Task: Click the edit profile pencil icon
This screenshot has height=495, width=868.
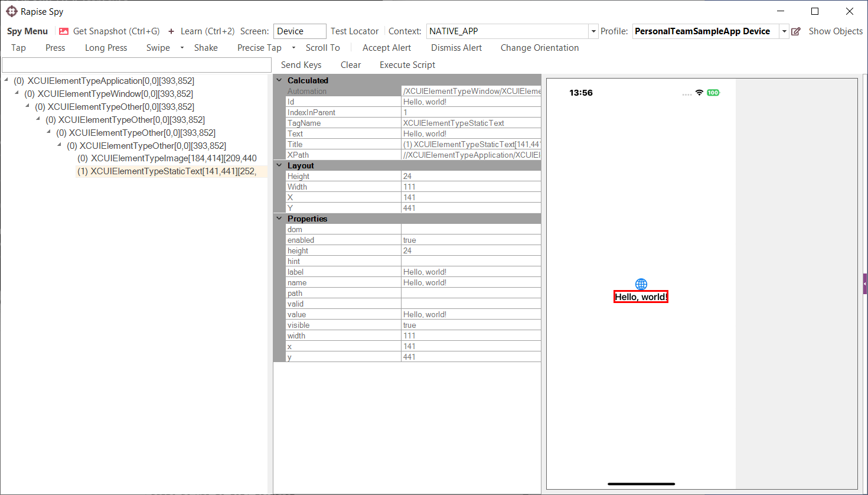Action: tap(796, 31)
